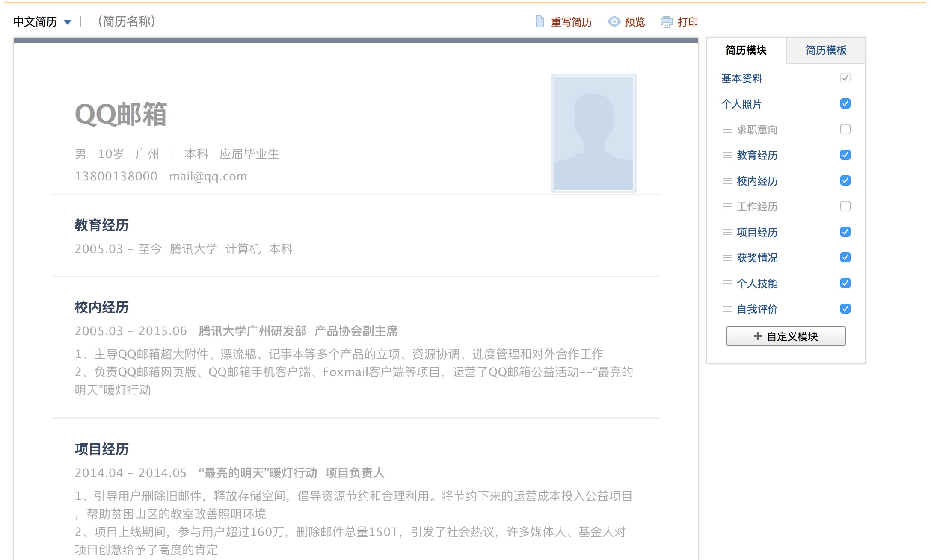Screen dimensions: 931x560
Task: Click the eye preview icon
Action: point(614,21)
